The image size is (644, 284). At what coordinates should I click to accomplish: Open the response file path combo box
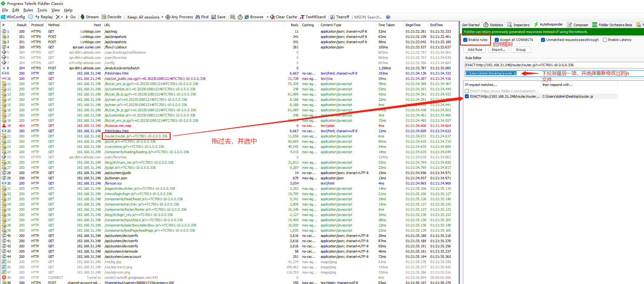tap(554, 73)
